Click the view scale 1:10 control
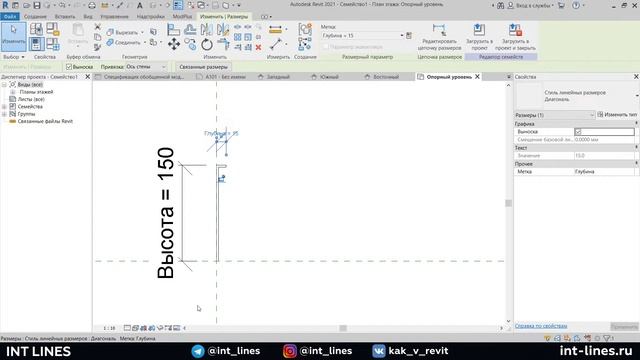640x360 pixels. point(109,328)
